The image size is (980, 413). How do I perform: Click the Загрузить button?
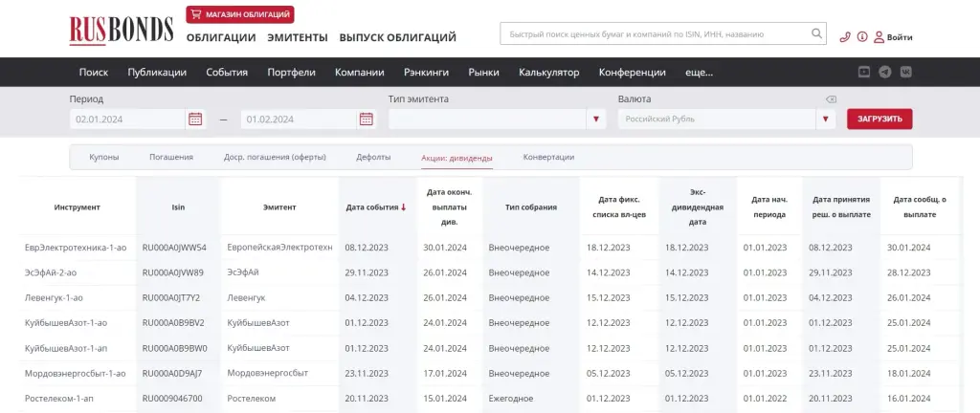[x=880, y=120]
